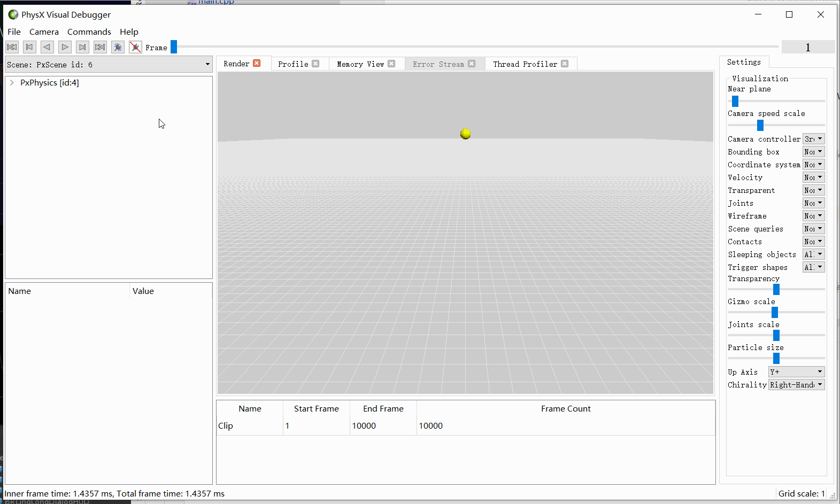The height and width of the screenshot is (504, 840).
Task: Click the Transparency slider handle
Action: [x=776, y=289]
